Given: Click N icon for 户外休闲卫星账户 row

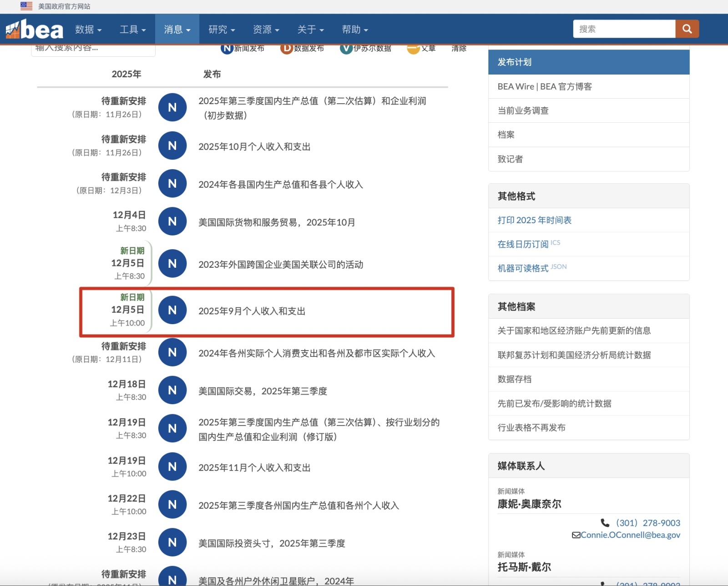Looking at the screenshot, I should click(x=172, y=576).
